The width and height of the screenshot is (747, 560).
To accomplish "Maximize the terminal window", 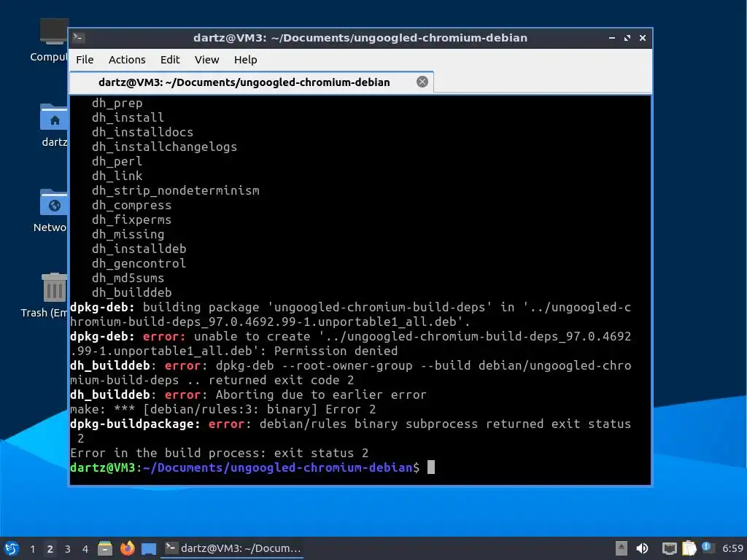I will point(627,38).
